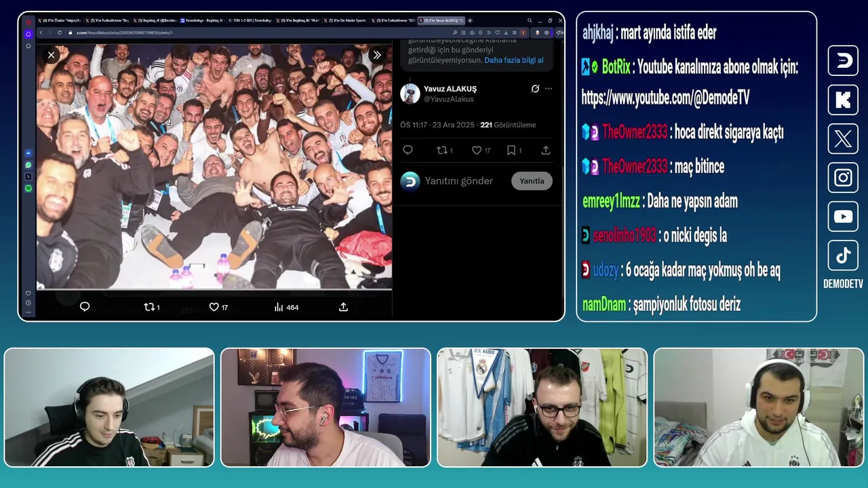This screenshot has width=868, height=488.
Task: Click the browser address bar URL
Action: click(x=125, y=33)
